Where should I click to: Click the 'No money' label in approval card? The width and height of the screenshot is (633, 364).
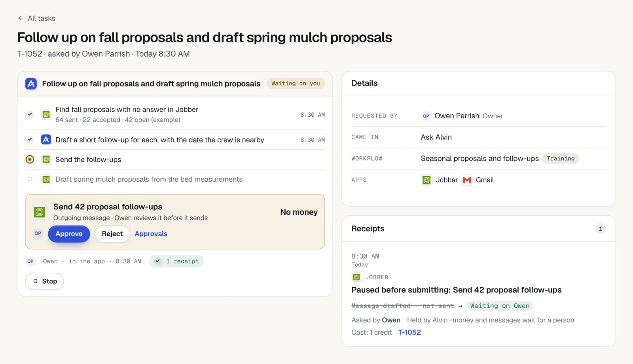pyautogui.click(x=299, y=212)
